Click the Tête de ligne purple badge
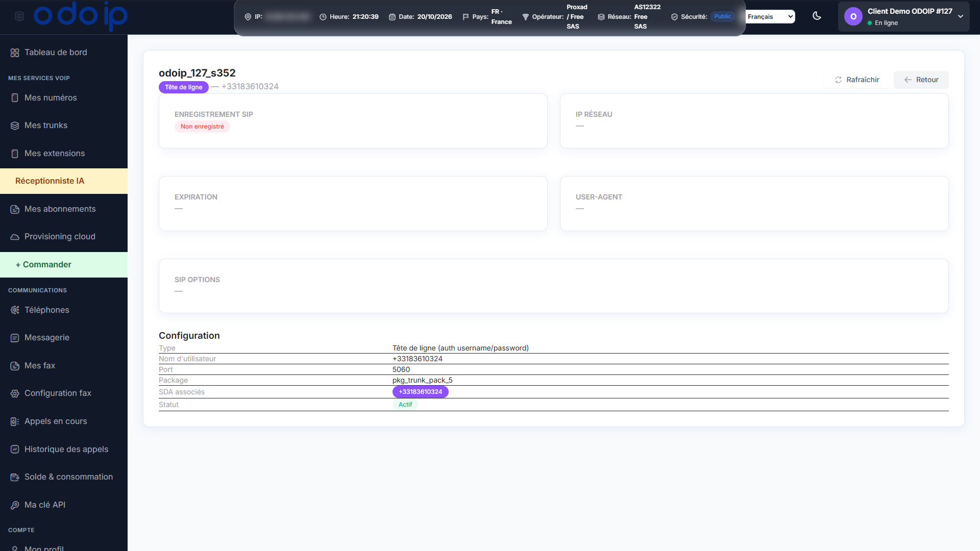This screenshot has width=980, height=551. click(x=183, y=87)
